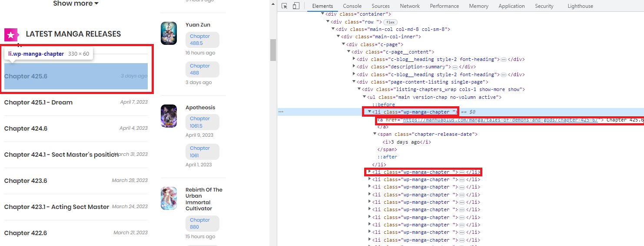The image size is (644, 246).
Task: Click the LATEST MANGA RELEASES heading
Action: coord(73,34)
